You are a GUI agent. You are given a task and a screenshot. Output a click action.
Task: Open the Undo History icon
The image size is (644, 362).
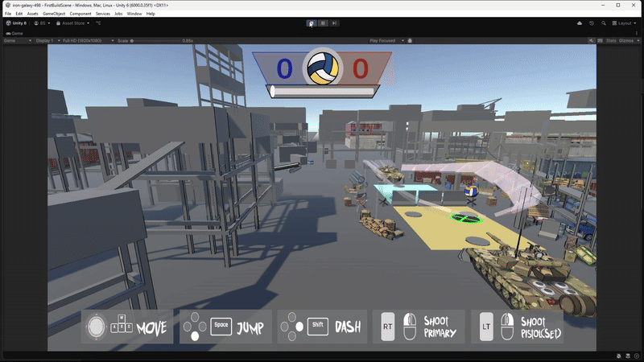pyautogui.click(x=592, y=23)
